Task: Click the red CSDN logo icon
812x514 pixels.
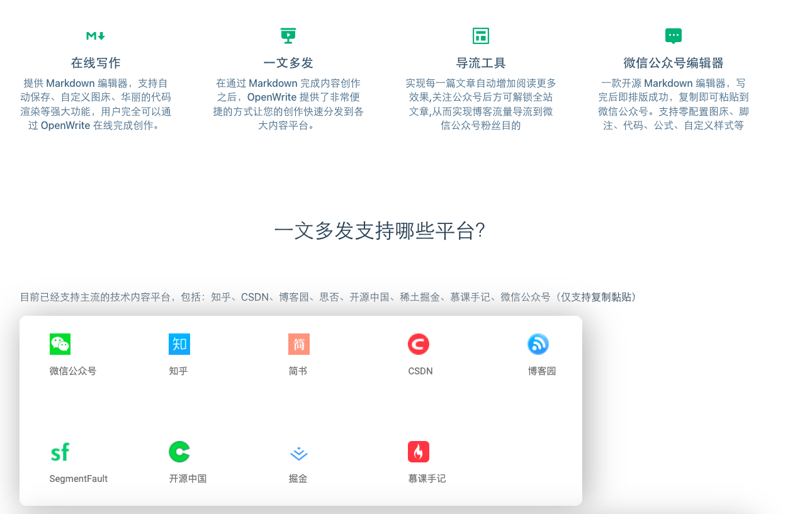Action: pyautogui.click(x=419, y=344)
